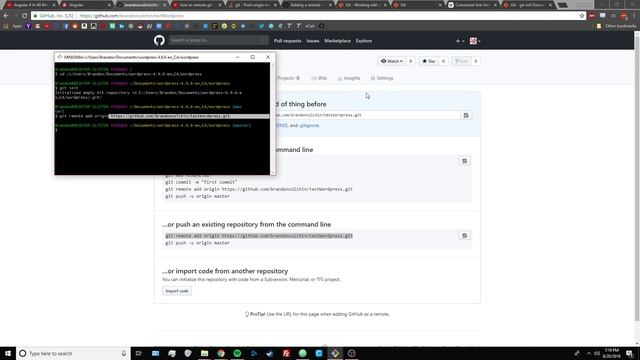Click the Windows Type here to search box
The image size is (640, 360).
click(73, 353)
